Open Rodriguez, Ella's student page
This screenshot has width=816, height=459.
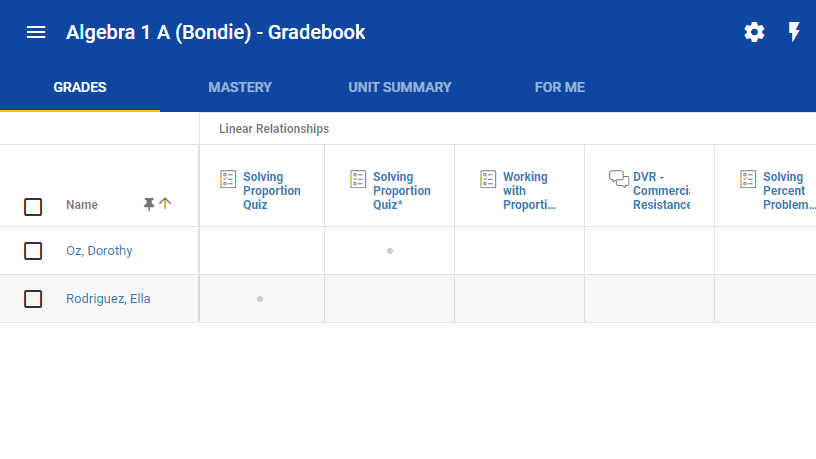[x=108, y=299]
